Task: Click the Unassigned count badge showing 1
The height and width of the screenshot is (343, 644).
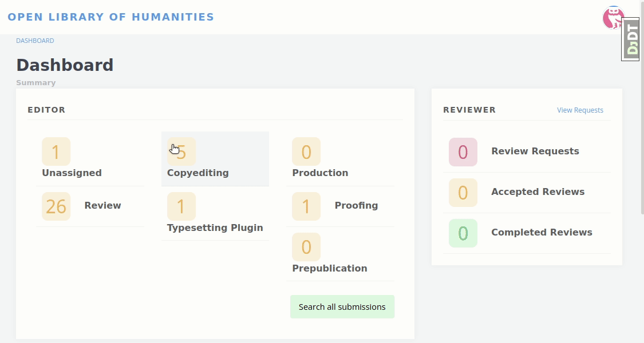Action: [x=56, y=152]
